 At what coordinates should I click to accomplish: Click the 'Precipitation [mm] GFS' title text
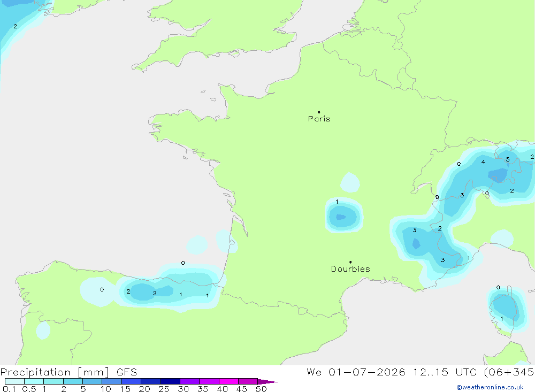point(68,372)
